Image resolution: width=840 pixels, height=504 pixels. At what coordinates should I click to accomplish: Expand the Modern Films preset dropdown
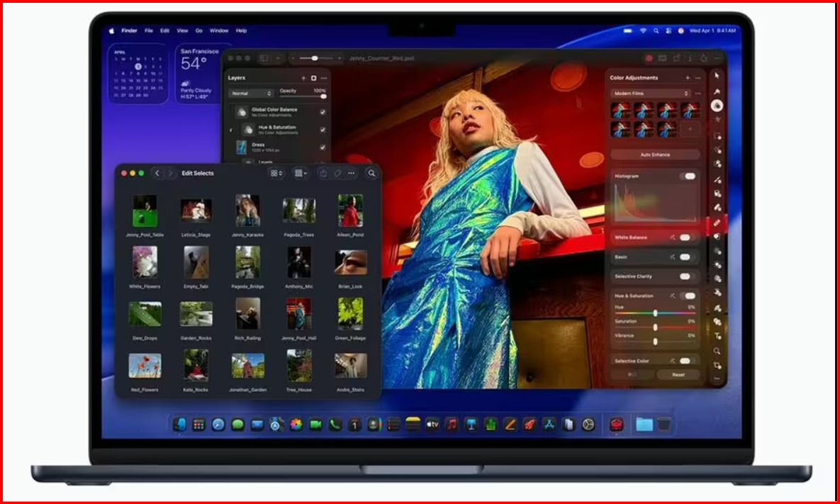pyautogui.click(x=651, y=94)
